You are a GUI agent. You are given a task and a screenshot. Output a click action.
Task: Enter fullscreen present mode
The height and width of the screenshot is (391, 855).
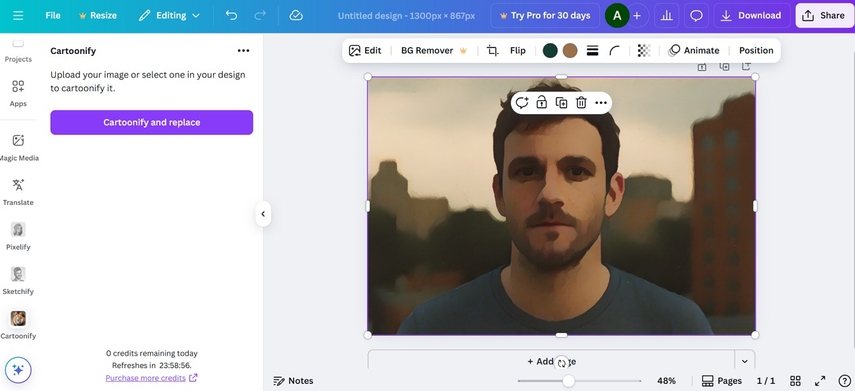pos(820,381)
